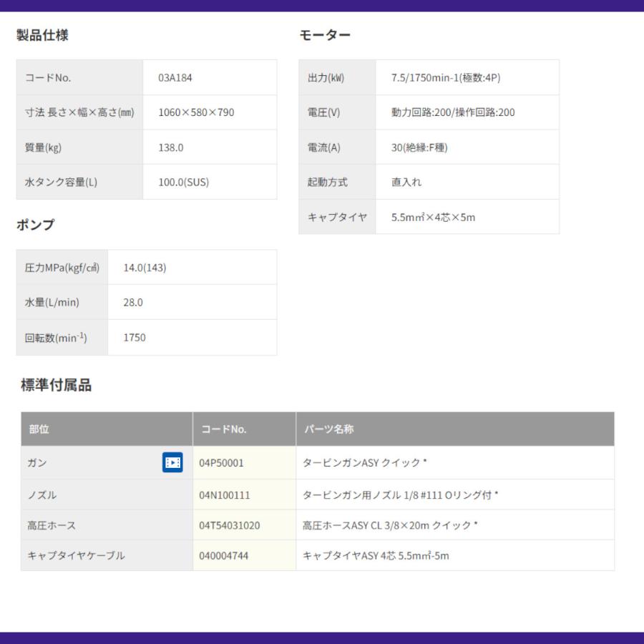Click the video icon beside ガン
This screenshot has width=644, height=644.
(172, 462)
